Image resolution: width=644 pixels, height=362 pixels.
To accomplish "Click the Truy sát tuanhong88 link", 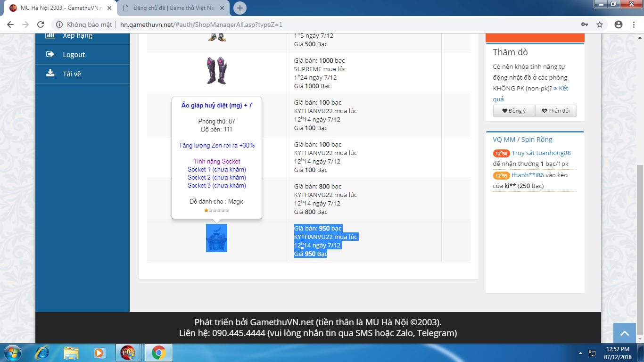I will pyautogui.click(x=541, y=153).
